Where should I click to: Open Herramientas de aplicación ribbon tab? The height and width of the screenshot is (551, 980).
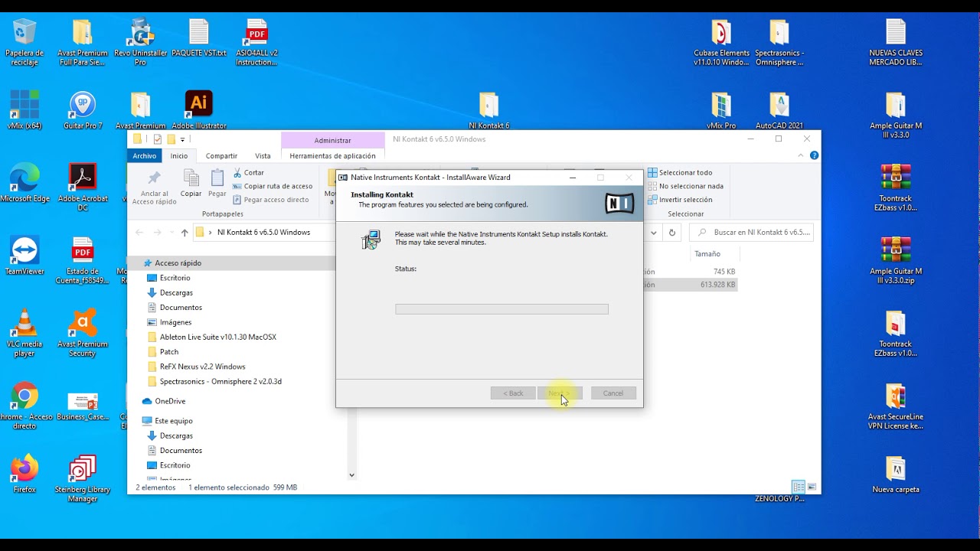pos(332,155)
